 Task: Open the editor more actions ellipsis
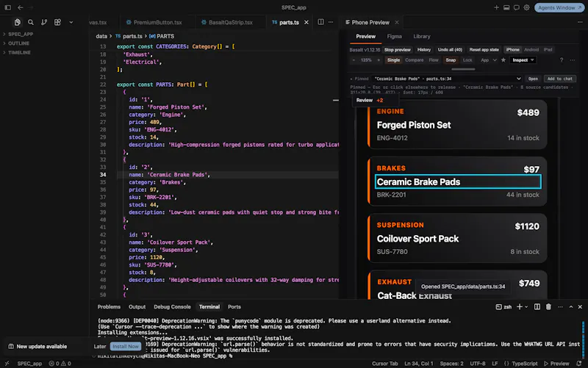pos(331,22)
